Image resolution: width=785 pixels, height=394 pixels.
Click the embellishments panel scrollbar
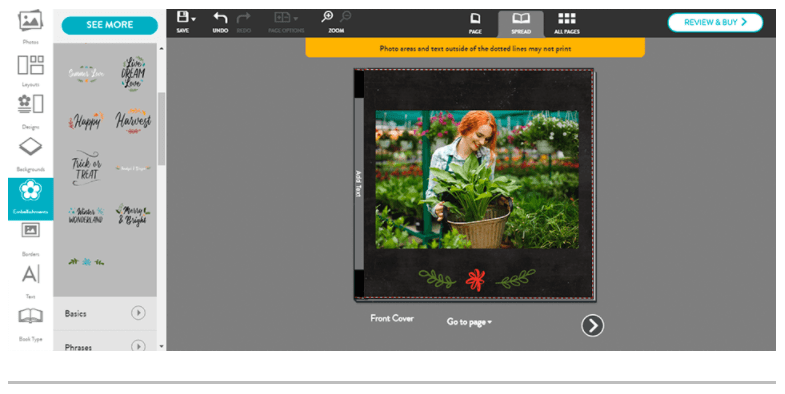(161, 129)
